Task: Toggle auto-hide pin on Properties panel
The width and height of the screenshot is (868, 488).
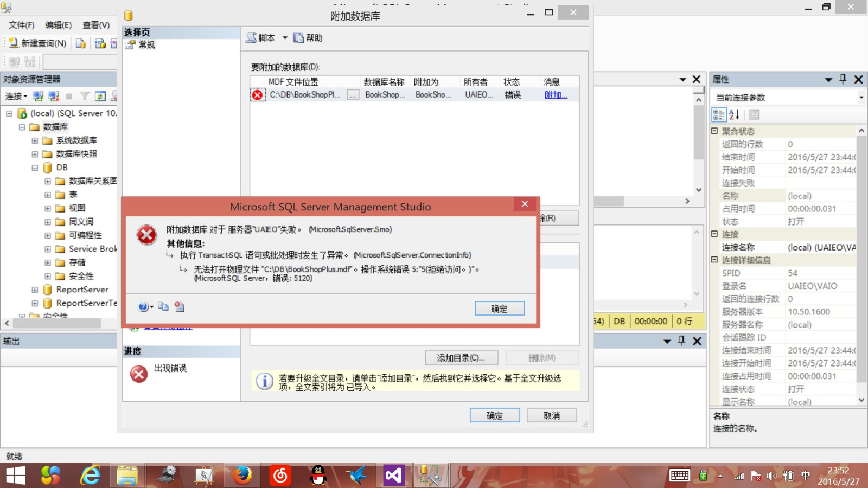Action: tap(843, 79)
